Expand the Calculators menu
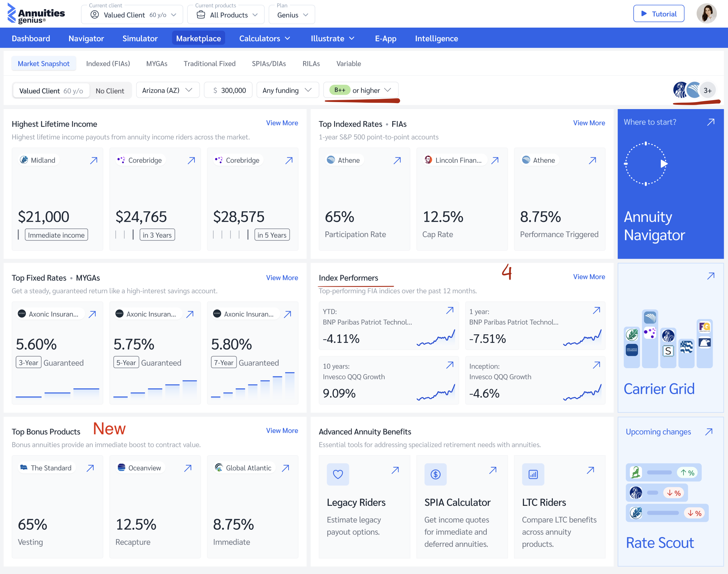728x574 pixels. click(x=265, y=38)
